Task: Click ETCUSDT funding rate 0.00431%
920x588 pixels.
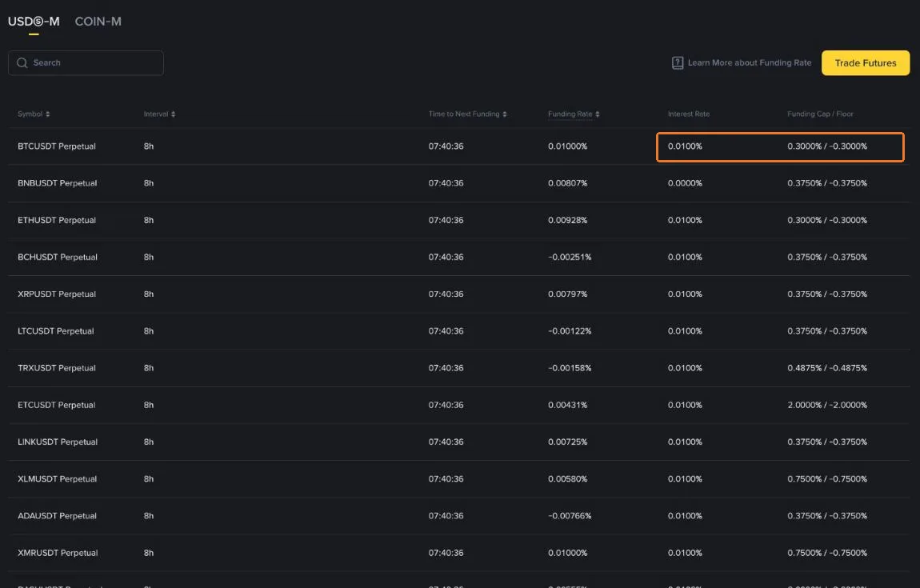Action: (567, 405)
